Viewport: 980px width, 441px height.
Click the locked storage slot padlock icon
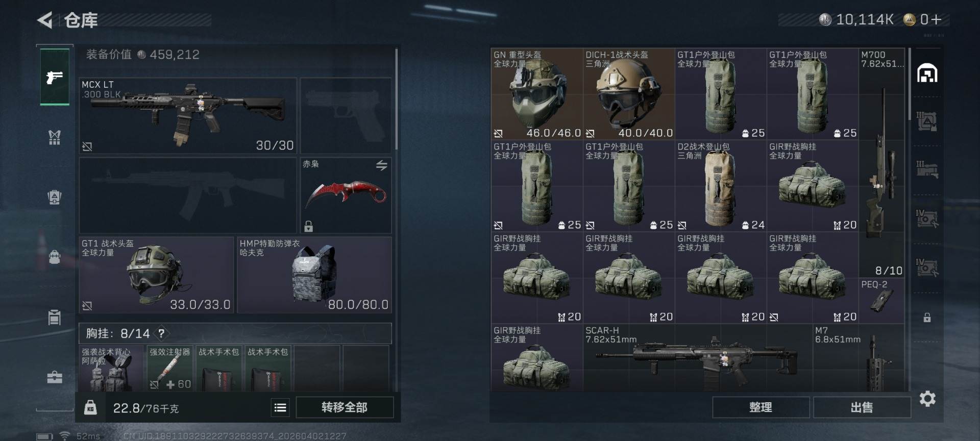[x=927, y=317]
